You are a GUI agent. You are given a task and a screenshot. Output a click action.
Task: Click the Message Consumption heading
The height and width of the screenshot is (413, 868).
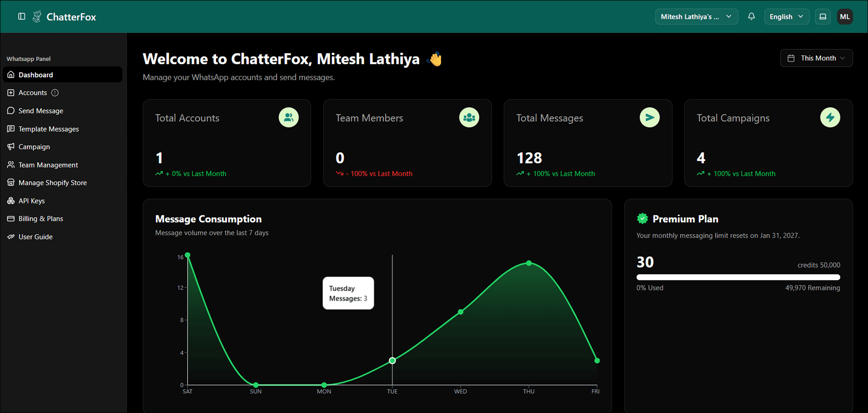[x=208, y=219]
